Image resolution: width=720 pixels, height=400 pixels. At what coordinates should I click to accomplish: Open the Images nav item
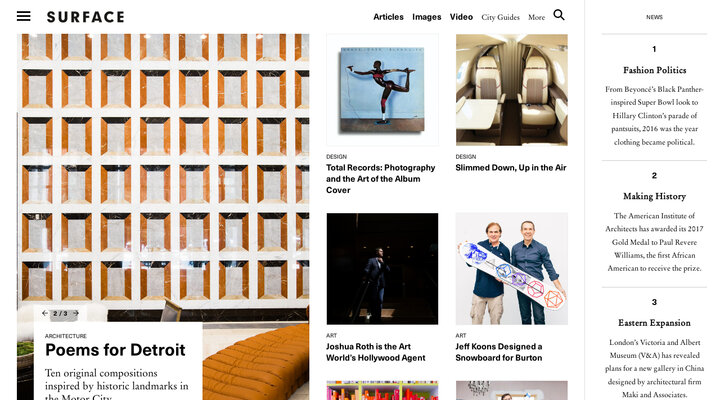tap(426, 17)
